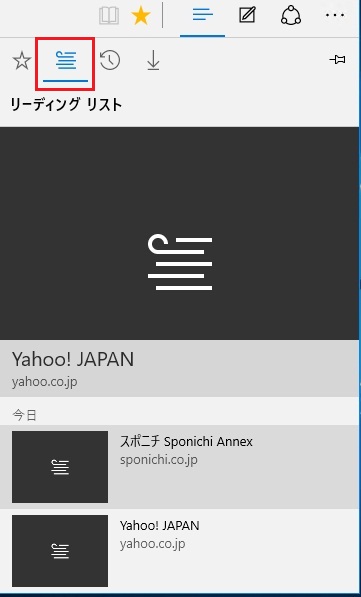Open the lower Yahoo! JAPAN list entry
The height and width of the screenshot is (597, 361).
(x=179, y=551)
